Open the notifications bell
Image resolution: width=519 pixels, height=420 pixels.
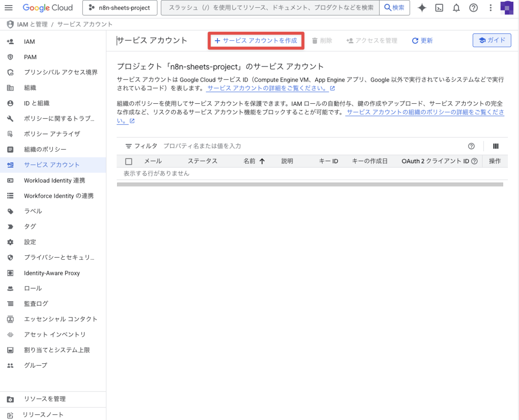coord(456,8)
